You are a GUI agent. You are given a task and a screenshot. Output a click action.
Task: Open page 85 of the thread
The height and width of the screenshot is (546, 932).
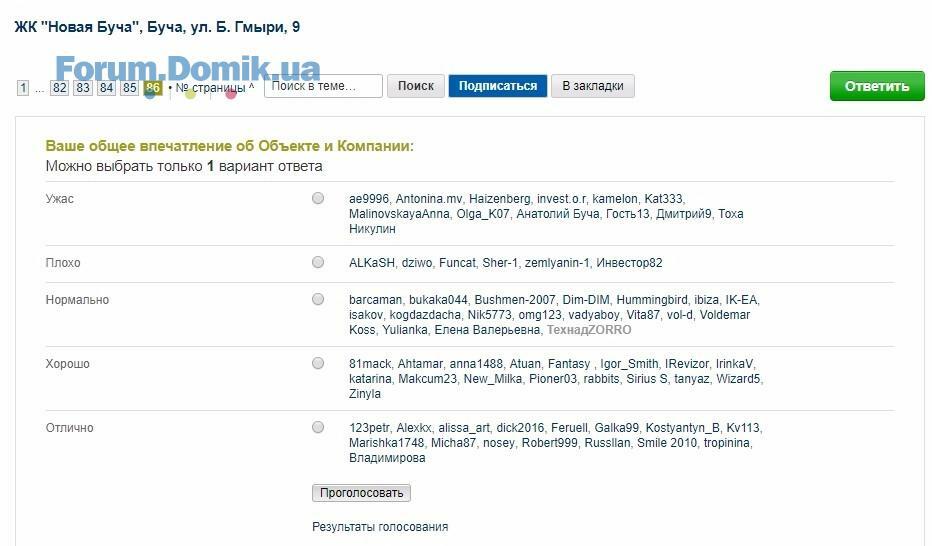click(130, 88)
